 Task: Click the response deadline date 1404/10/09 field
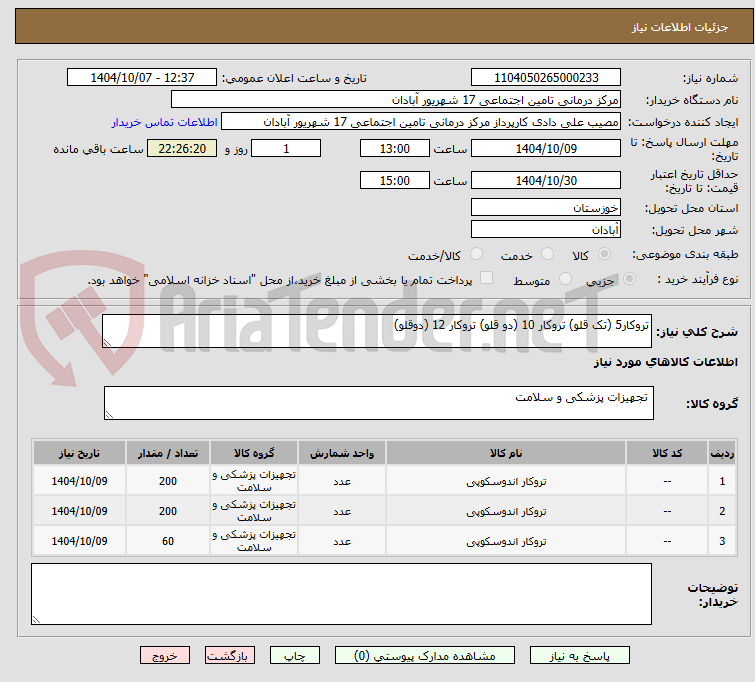pyautogui.click(x=546, y=148)
